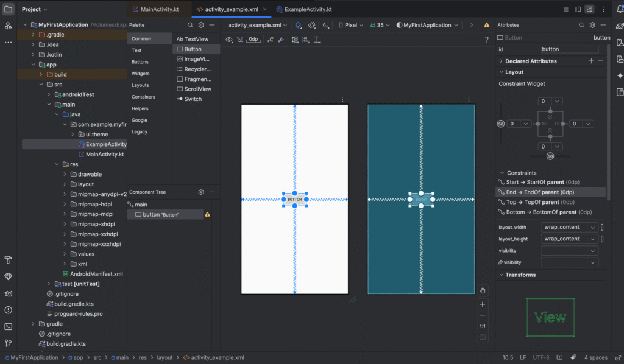Open the API 35 level dropdown
The height and width of the screenshot is (364, 624).
click(380, 25)
